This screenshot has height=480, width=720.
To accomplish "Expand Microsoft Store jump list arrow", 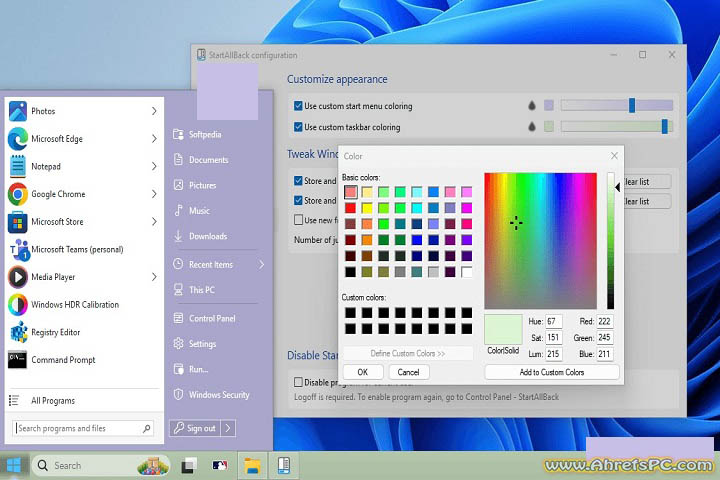I will 154,221.
